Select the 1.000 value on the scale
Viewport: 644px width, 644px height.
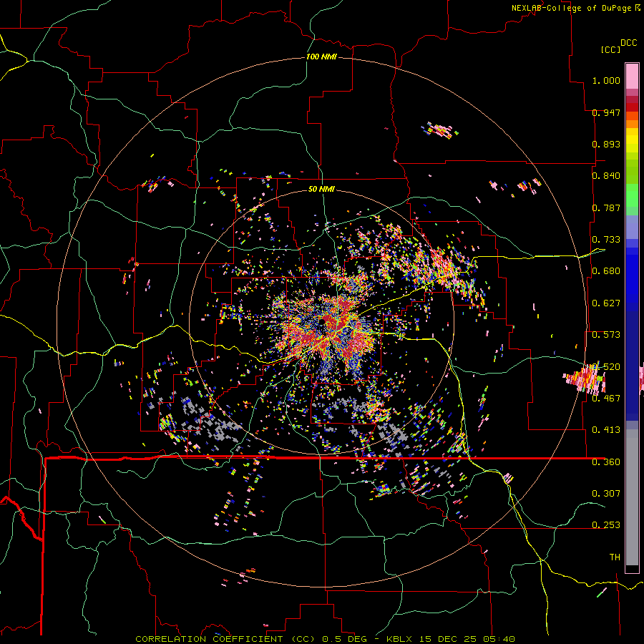pos(606,80)
